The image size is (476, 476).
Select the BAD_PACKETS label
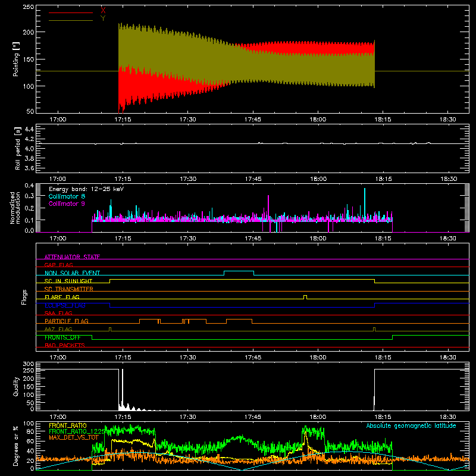65,345
